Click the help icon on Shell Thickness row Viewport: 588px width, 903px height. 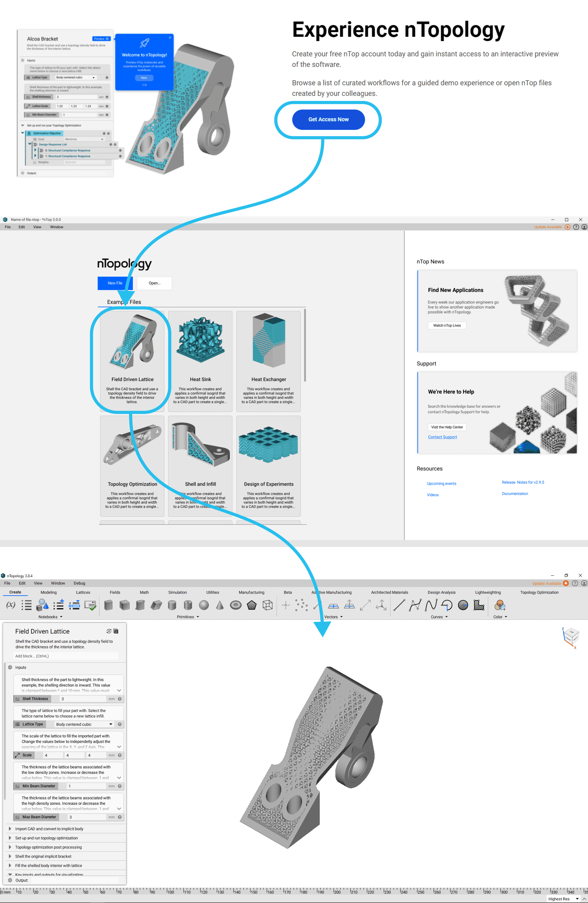[x=119, y=698]
